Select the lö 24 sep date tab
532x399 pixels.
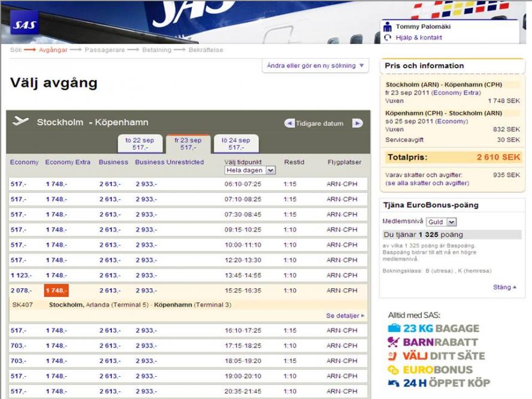tap(236, 144)
